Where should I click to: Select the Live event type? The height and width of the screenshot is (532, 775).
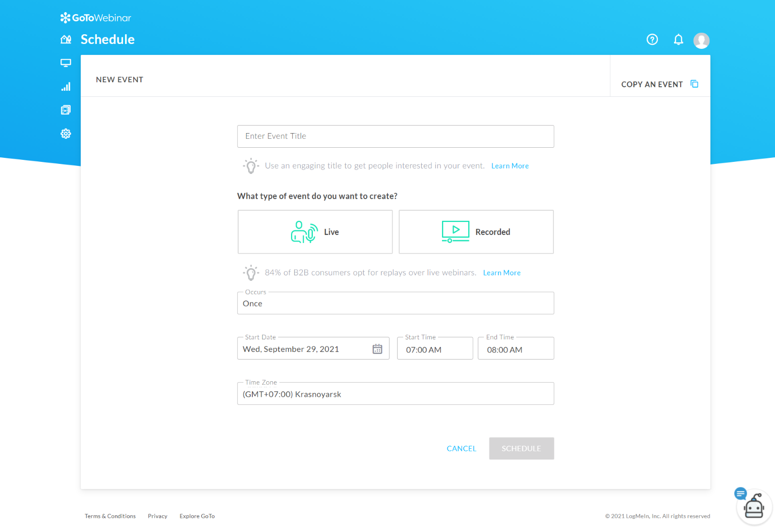click(x=315, y=232)
